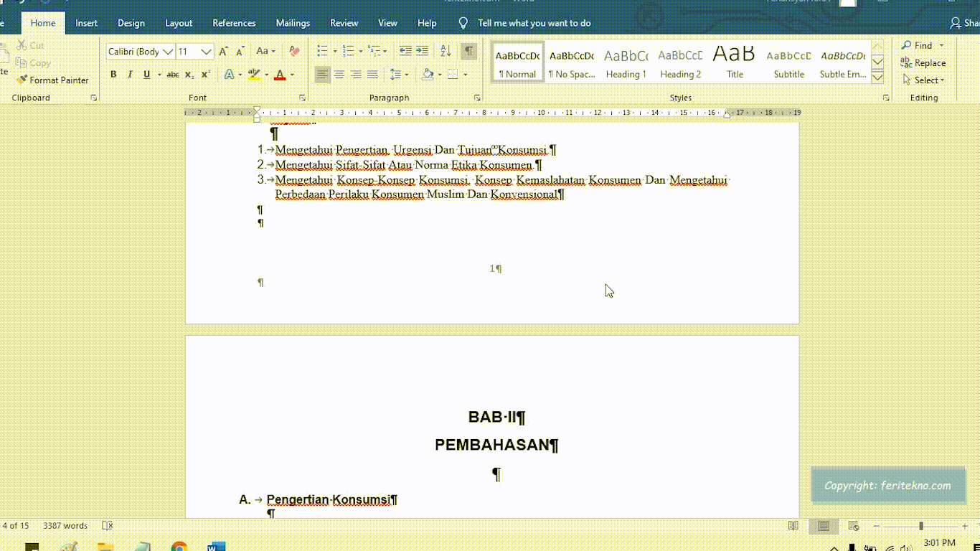Toggle underline formatting
The image size is (980, 551).
(x=146, y=75)
